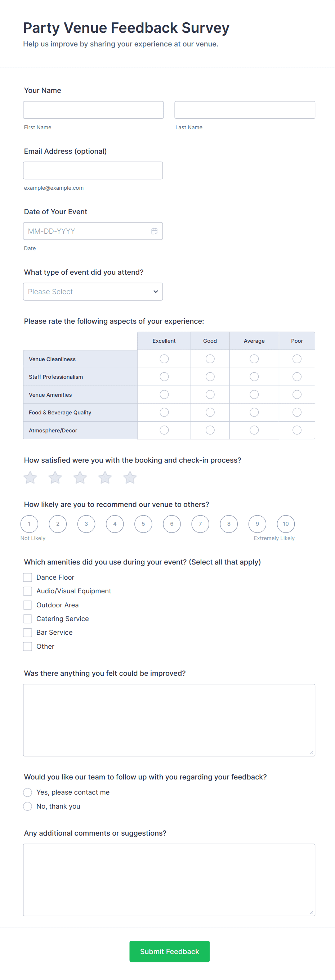335x980 pixels.
Task: Click the Email Address input
Action: click(x=93, y=170)
